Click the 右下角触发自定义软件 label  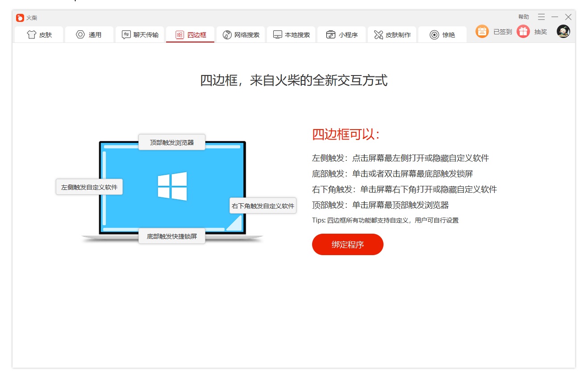click(x=263, y=205)
